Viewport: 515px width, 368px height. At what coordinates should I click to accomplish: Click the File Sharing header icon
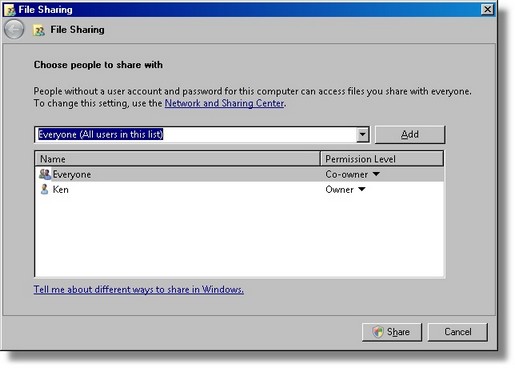(39, 30)
